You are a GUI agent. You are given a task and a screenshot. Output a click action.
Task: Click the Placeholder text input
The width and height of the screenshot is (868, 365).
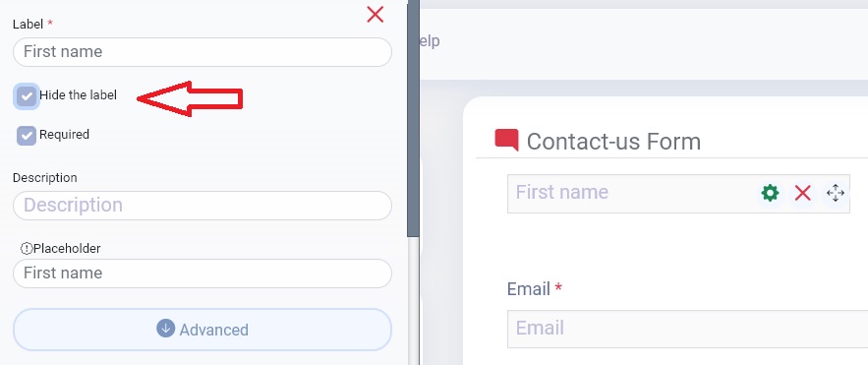[203, 274]
